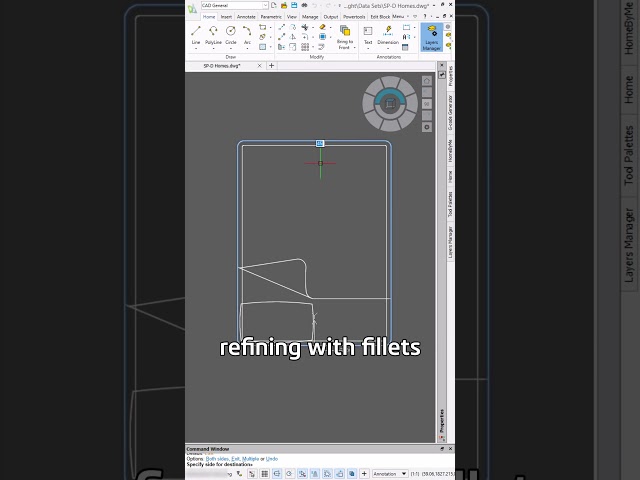640x480 pixels.
Task: Add a new drawing tab with plus button
Action: click(x=271, y=66)
